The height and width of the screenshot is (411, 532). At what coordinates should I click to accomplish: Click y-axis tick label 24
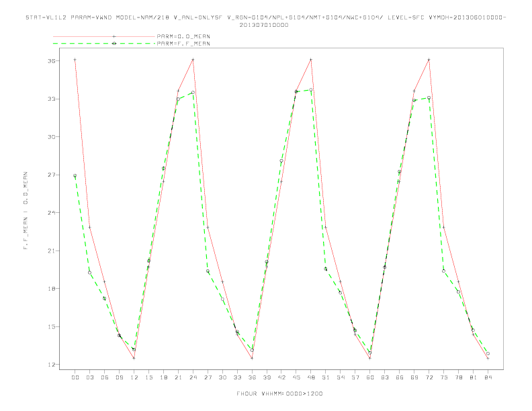pos(52,213)
